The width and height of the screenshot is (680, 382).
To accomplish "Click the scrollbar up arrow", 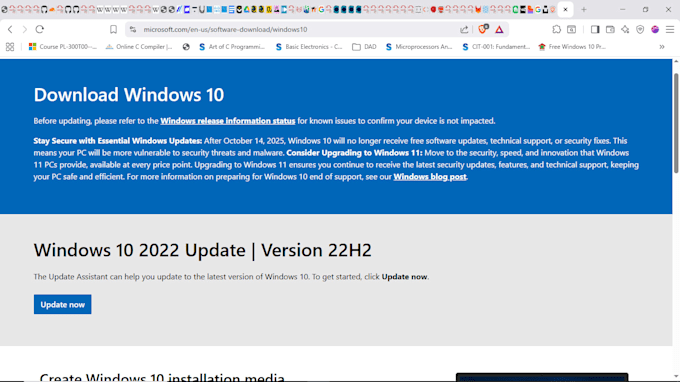I will tap(676, 62).
